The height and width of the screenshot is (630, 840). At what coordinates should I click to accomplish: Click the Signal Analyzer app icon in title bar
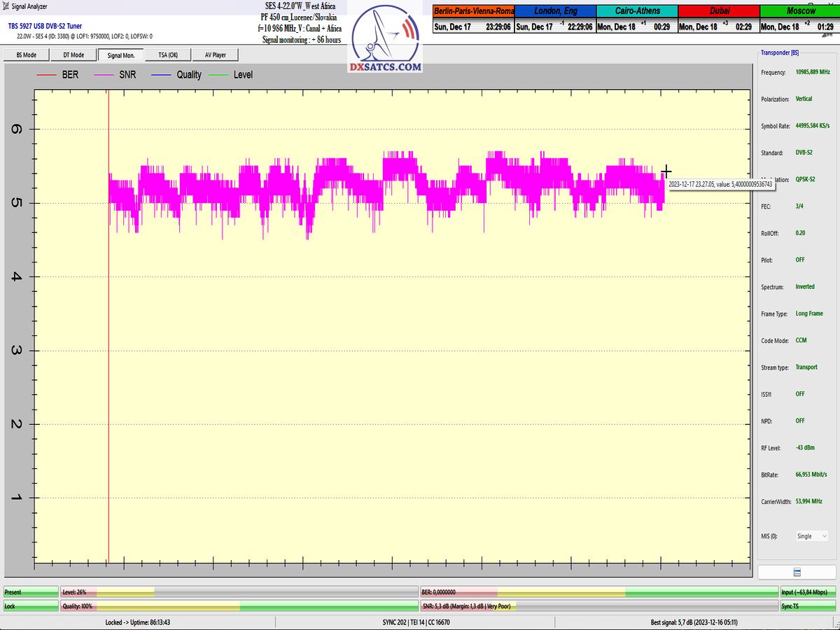pos(6,6)
